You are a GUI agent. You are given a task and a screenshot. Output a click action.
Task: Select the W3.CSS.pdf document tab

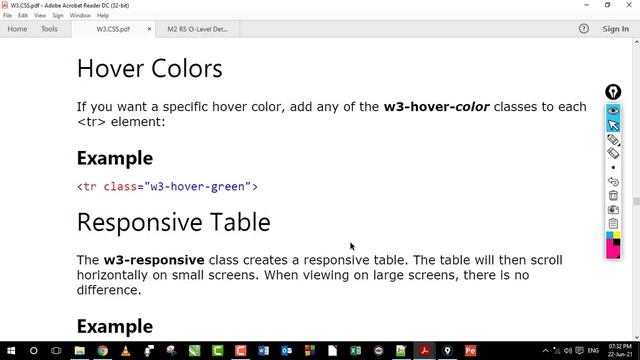click(x=113, y=29)
